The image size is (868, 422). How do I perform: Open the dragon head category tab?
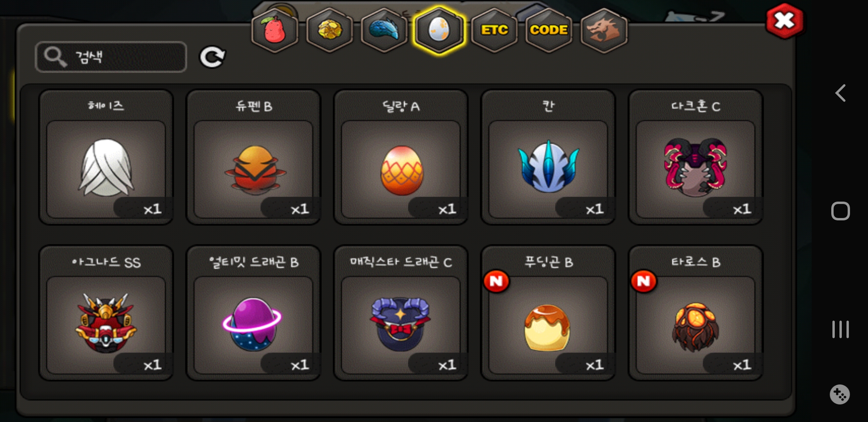point(604,30)
